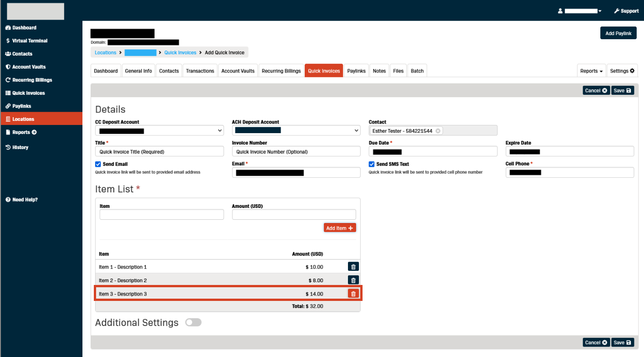The width and height of the screenshot is (644, 357).
Task: Click the top Cancel button
Action: (596, 90)
